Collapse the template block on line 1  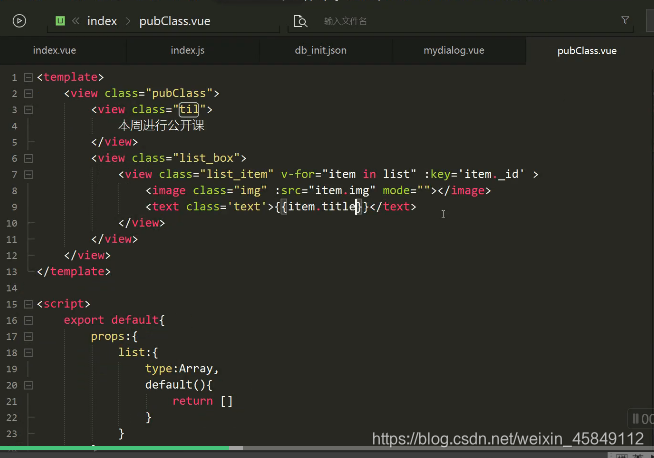(x=28, y=78)
